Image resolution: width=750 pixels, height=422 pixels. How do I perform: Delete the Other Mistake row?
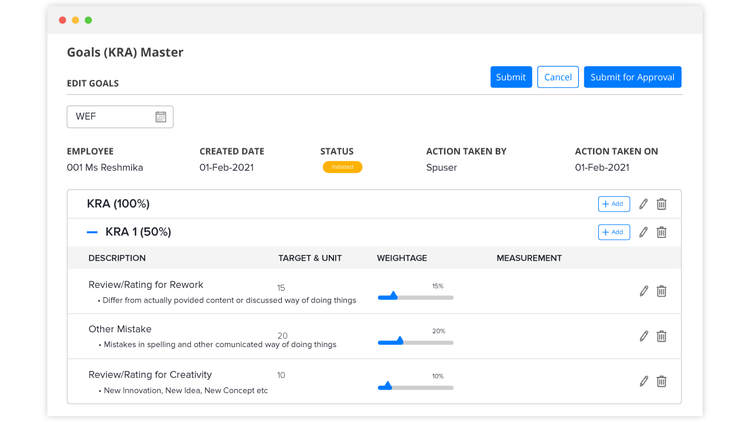(x=662, y=336)
